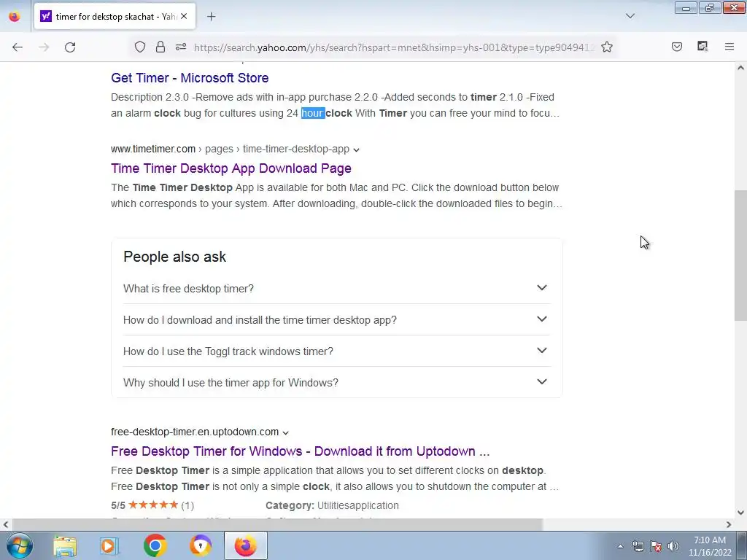The width and height of the screenshot is (747, 560).
Task: Select the timer for dekstop skachat tab
Action: pos(115,17)
